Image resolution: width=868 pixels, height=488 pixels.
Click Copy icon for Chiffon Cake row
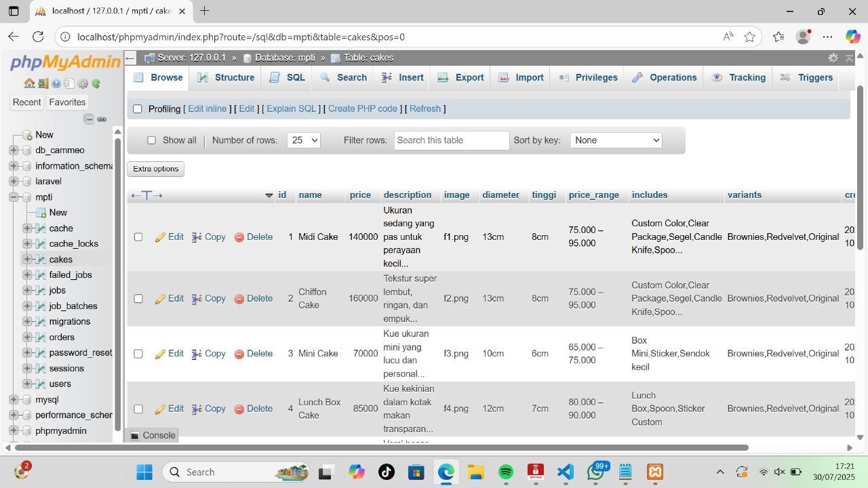pyautogui.click(x=197, y=299)
